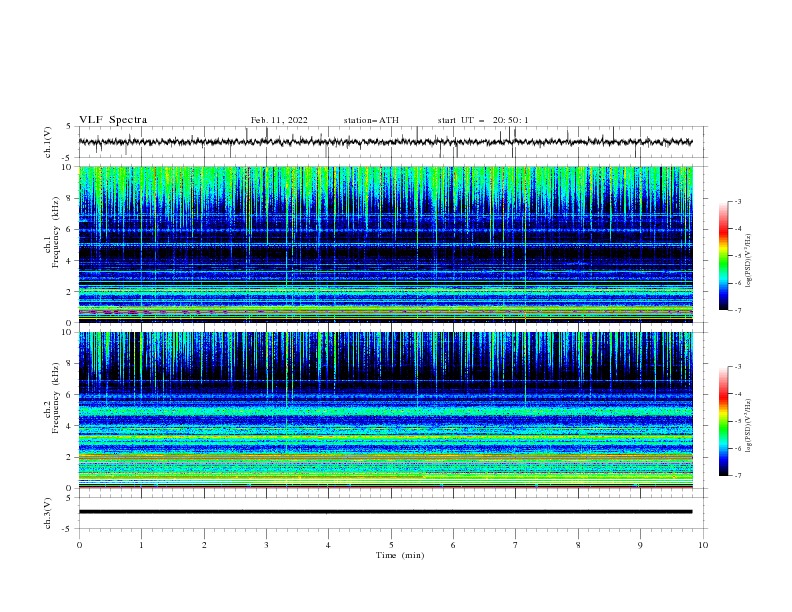Click time axis tick label "7"
The height and width of the screenshot is (612, 792).
tap(516, 545)
